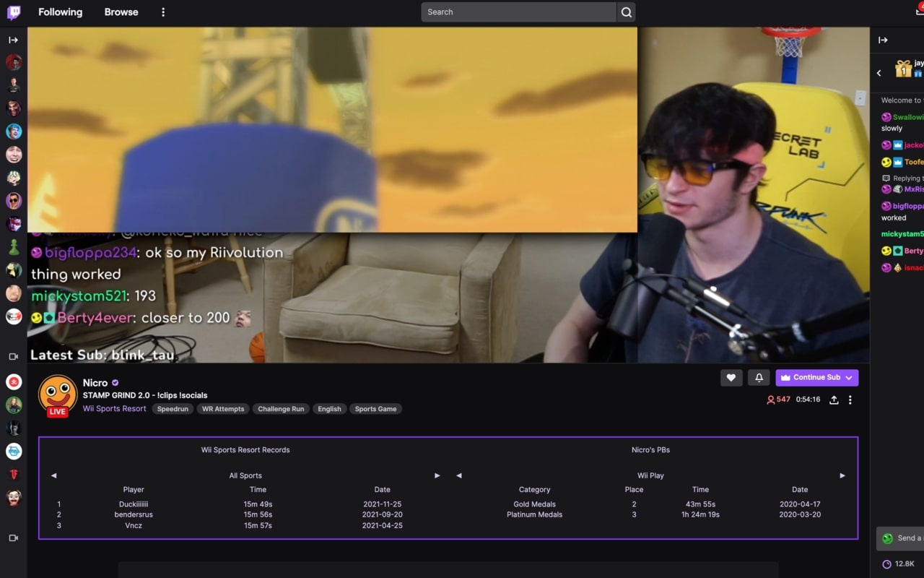Screen dimensions: 924x578
Task: Click the video player area
Action: pos(448,195)
